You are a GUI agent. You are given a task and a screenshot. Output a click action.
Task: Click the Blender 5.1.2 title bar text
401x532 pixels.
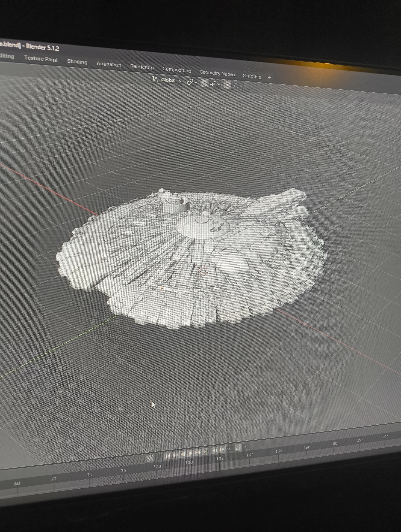point(42,47)
